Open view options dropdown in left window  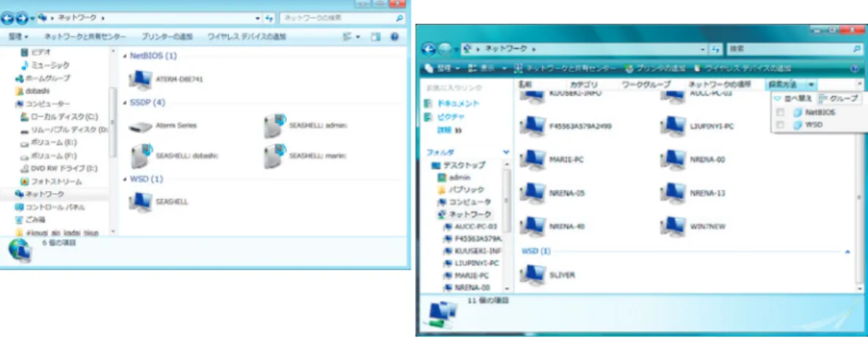(358, 36)
